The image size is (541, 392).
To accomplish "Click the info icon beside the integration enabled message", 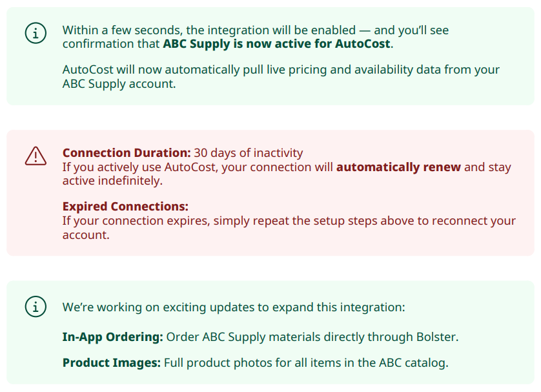I will 35,33.
